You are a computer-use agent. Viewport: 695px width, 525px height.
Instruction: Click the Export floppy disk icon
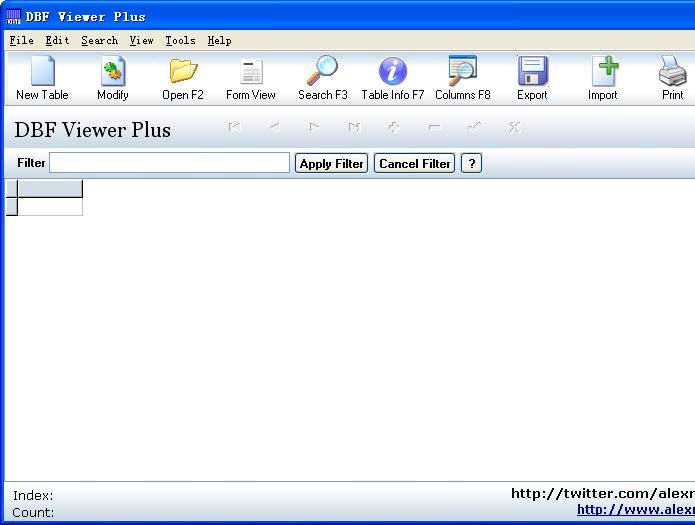532,78
